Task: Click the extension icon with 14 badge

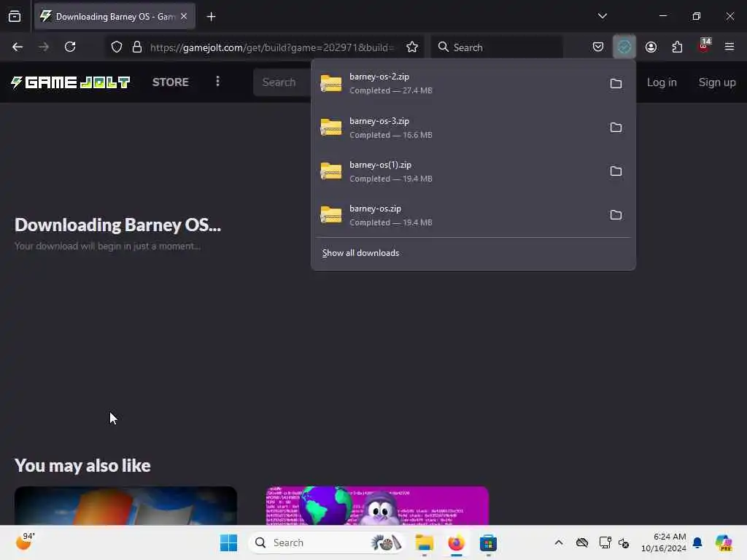Action: click(704, 46)
